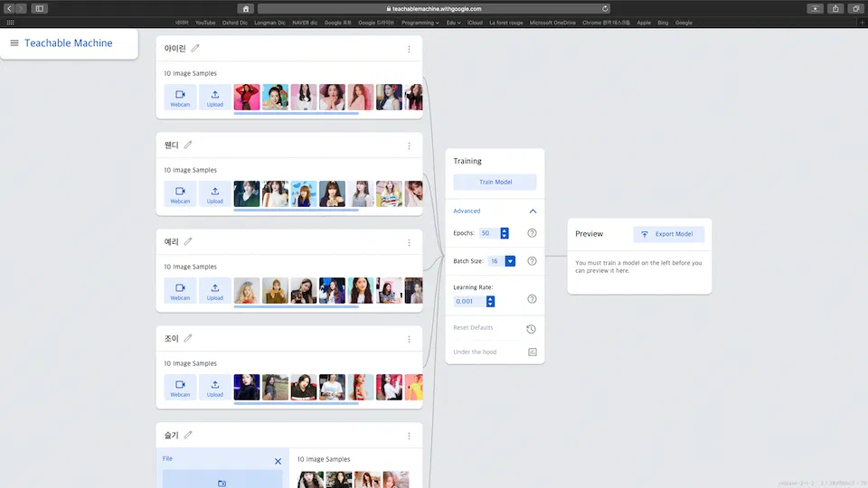Click the Train Model button
The image size is (868, 488).
pos(495,182)
